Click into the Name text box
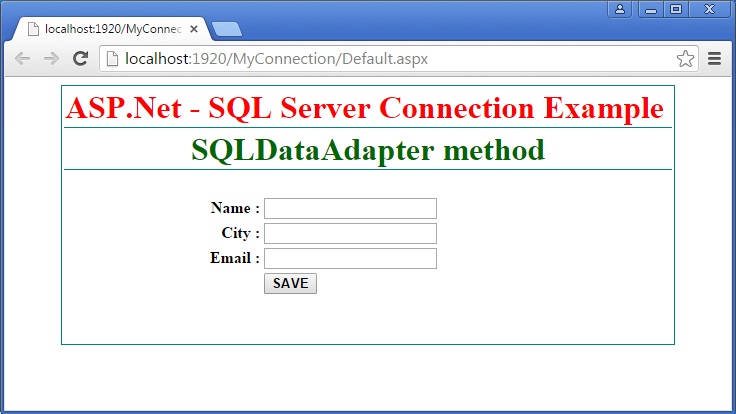The width and height of the screenshot is (736, 414). tap(350, 208)
